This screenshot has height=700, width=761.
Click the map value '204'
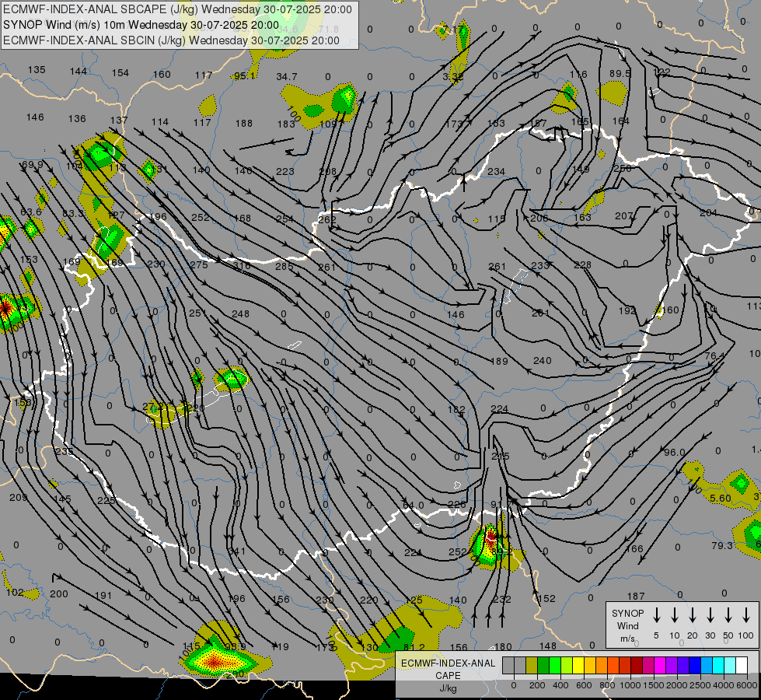click(x=709, y=213)
